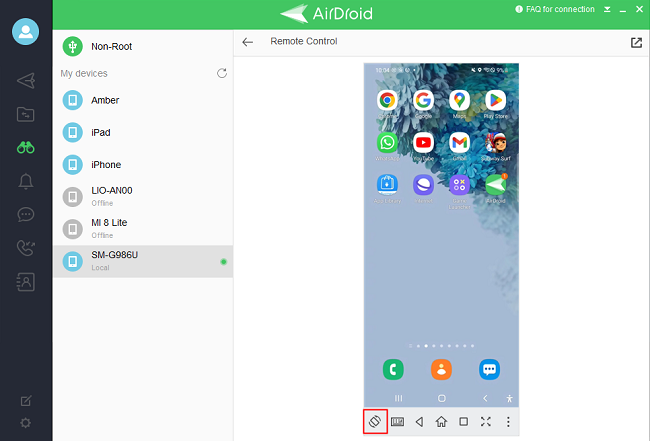Open the keyboard input icon in toolbar
The width and height of the screenshot is (650, 441).
pos(397,422)
